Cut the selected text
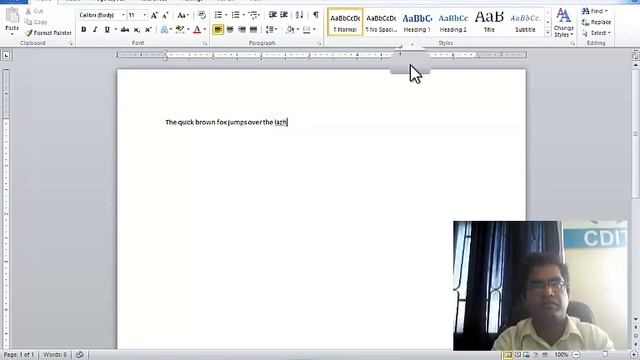Viewport: 640px width, 360px height. pyautogui.click(x=34, y=11)
